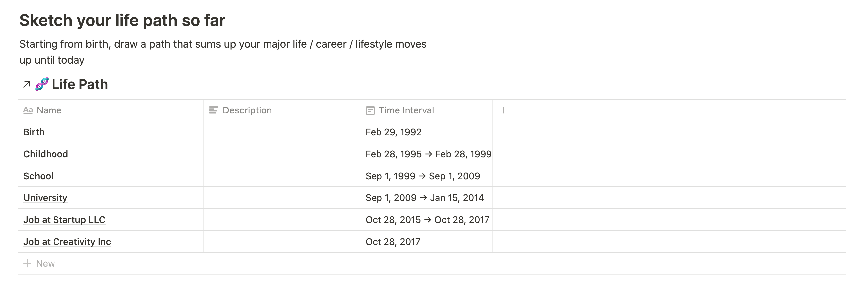This screenshot has width=868, height=294.
Task: Open the Life Path database title link
Action: [80, 84]
